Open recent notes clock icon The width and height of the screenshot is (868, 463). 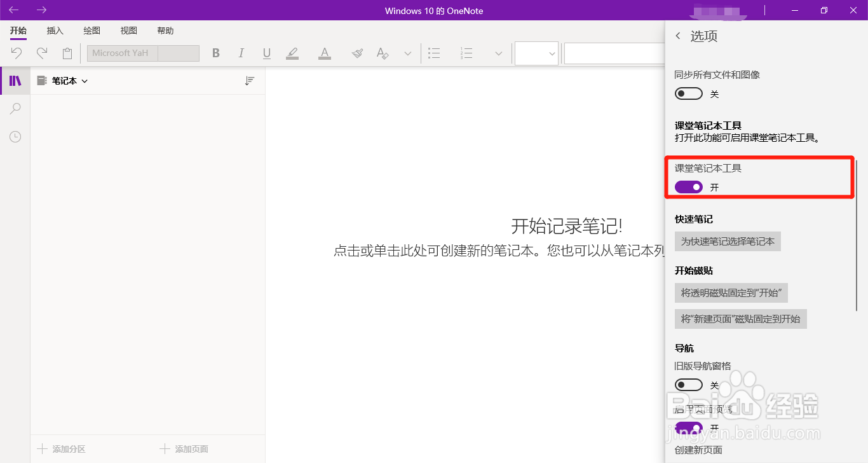[x=15, y=137]
